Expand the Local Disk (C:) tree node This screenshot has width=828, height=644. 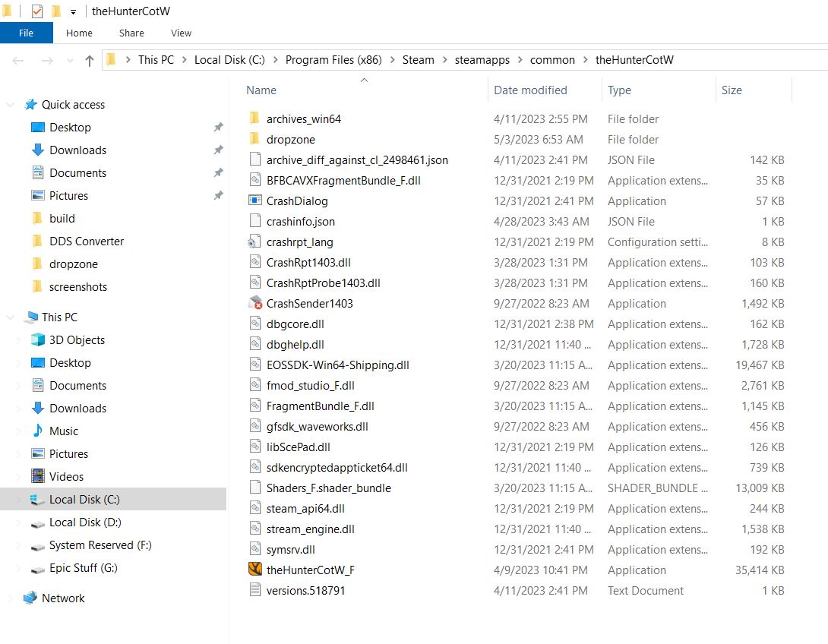tap(18, 500)
